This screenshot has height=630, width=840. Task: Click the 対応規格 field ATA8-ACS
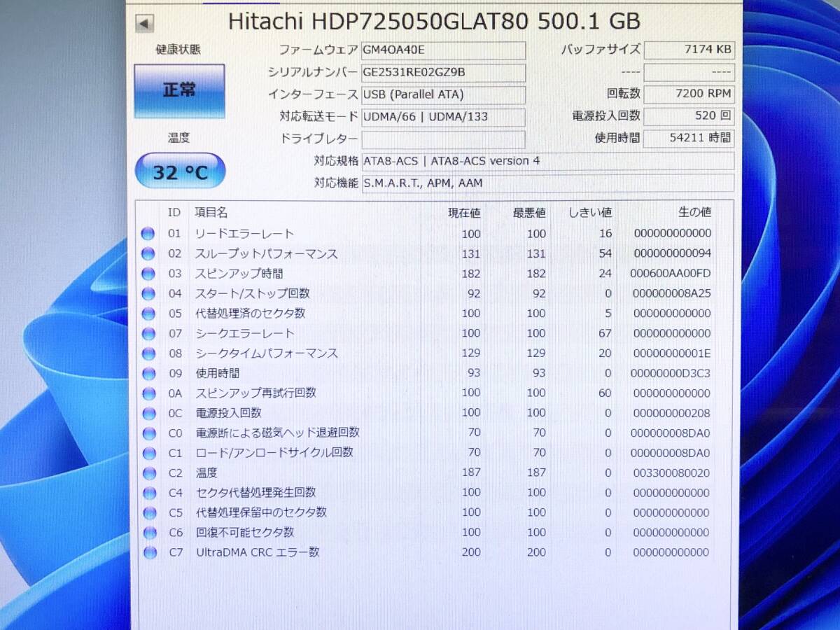[548, 161]
